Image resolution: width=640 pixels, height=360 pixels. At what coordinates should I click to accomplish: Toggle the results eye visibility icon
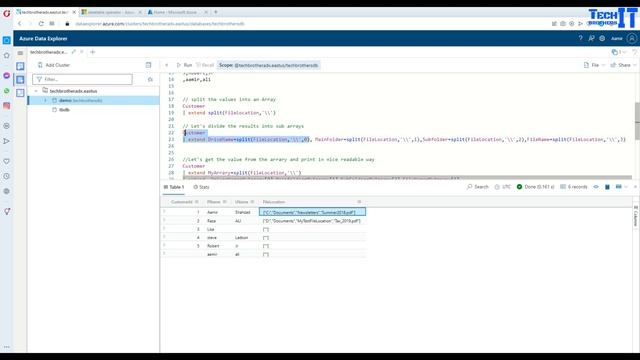[x=596, y=187]
